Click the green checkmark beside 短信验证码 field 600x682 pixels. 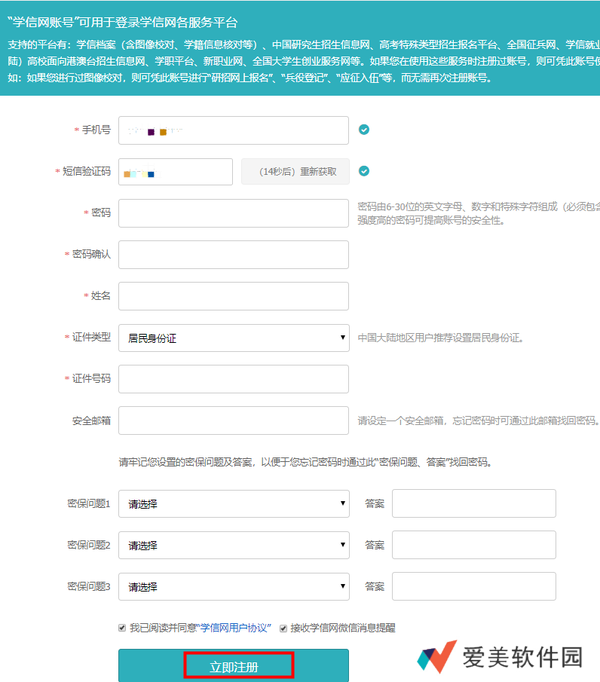click(x=364, y=171)
